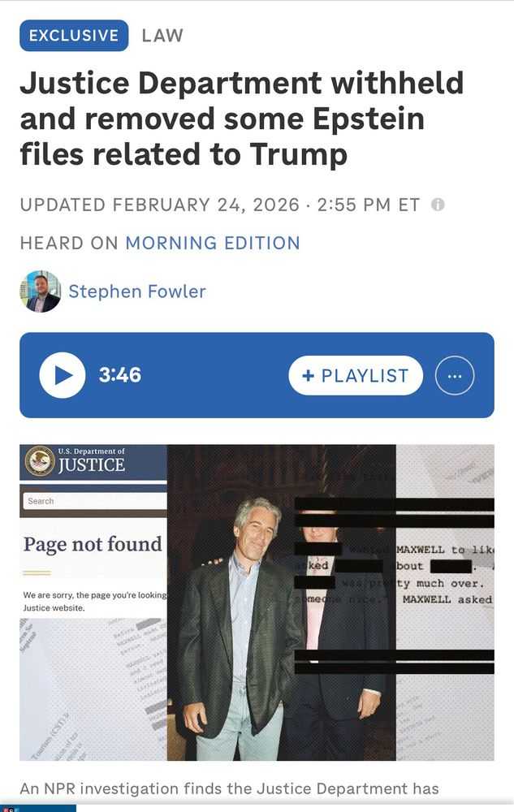Viewport: 514px width, 812px height.
Task: Open the Morning Edition link
Action: tap(213, 243)
